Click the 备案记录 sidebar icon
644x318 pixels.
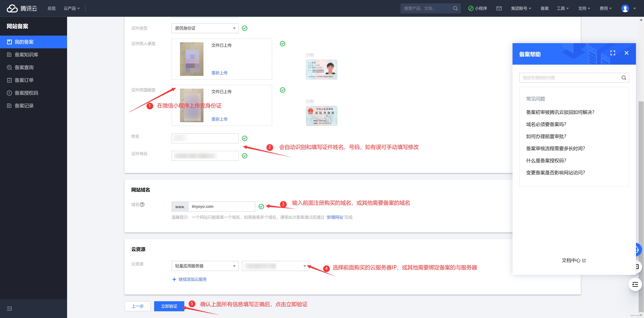pyautogui.click(x=9, y=106)
